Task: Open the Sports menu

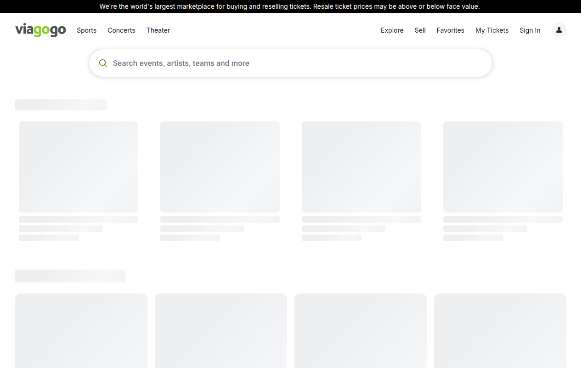Action: [86, 30]
